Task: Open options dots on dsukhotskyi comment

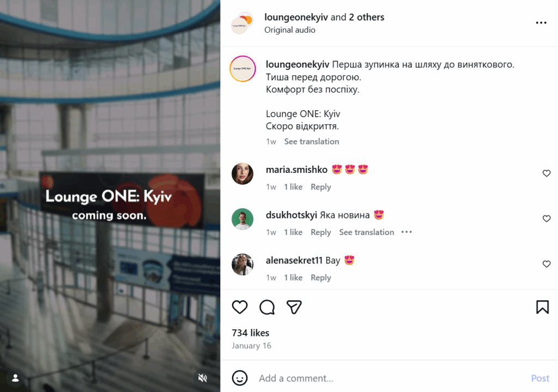Action: pyautogui.click(x=407, y=232)
